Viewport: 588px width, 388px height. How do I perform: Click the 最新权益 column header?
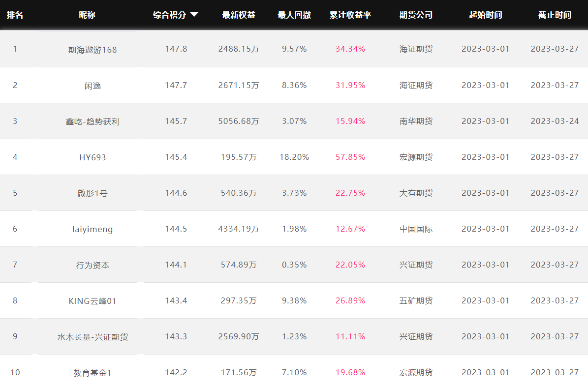[239, 15]
